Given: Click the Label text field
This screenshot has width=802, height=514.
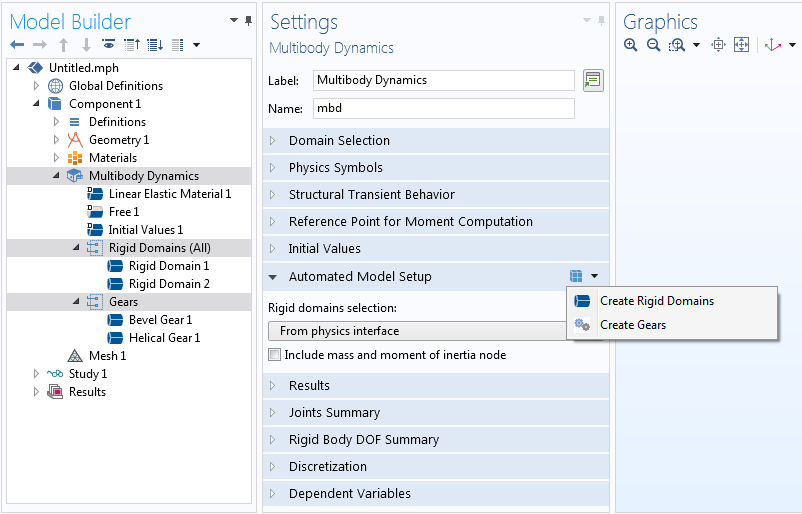Looking at the screenshot, I should (x=443, y=80).
